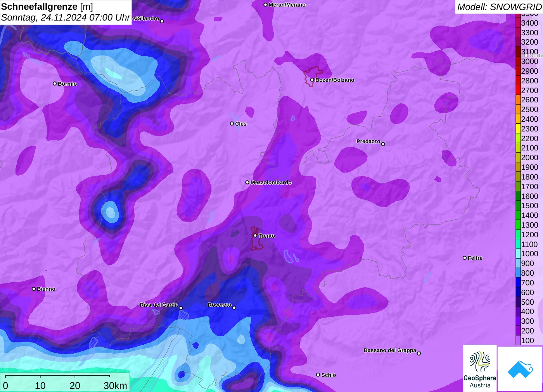Click the Riva del Garda marker
Screen dimensions: 543x392
coord(181,308)
